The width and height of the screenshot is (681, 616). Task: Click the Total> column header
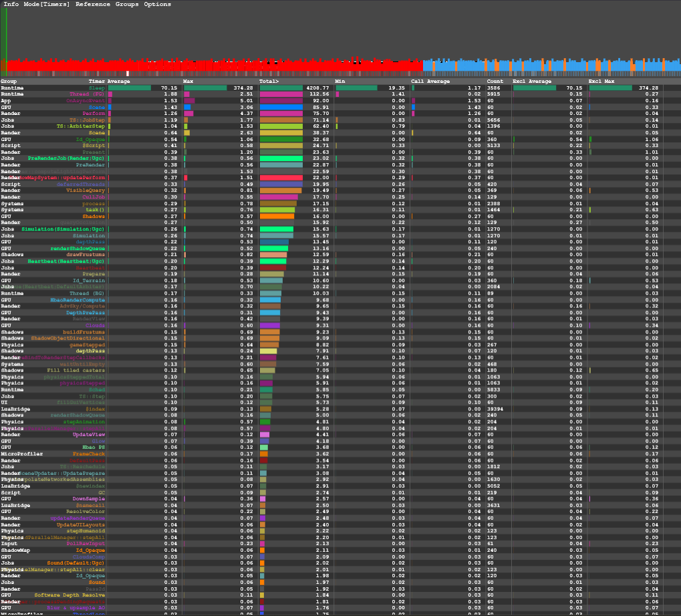point(269,82)
